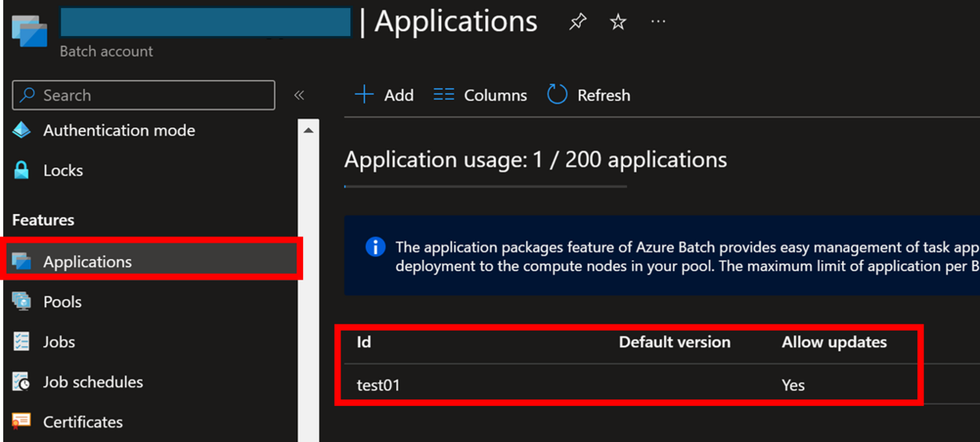Collapse the sidebar with double chevron
The height and width of the screenshot is (442, 980).
299,96
